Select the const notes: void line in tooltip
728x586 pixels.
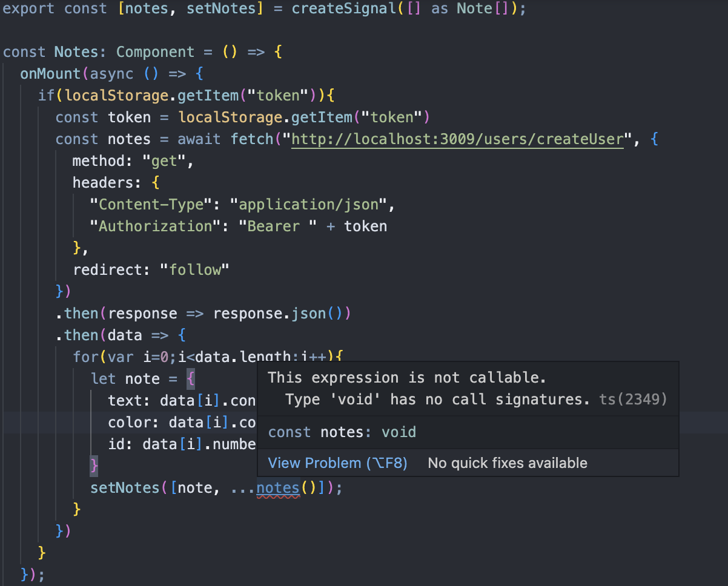point(343,432)
